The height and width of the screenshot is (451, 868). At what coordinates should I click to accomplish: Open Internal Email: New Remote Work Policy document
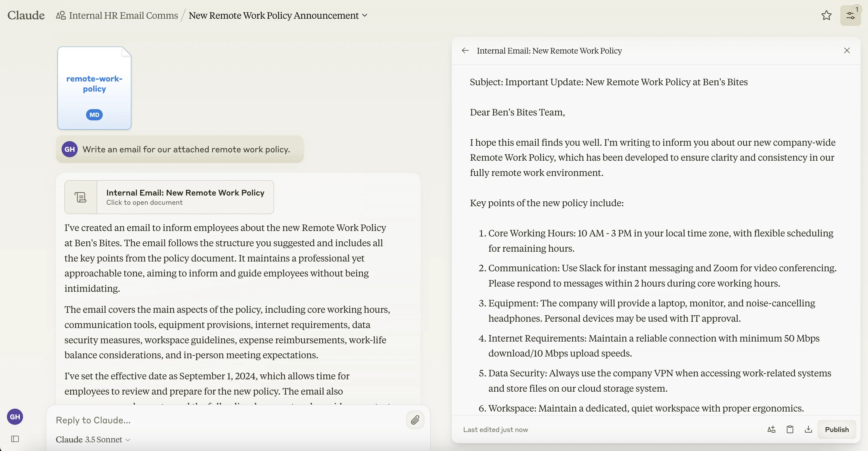185,197
